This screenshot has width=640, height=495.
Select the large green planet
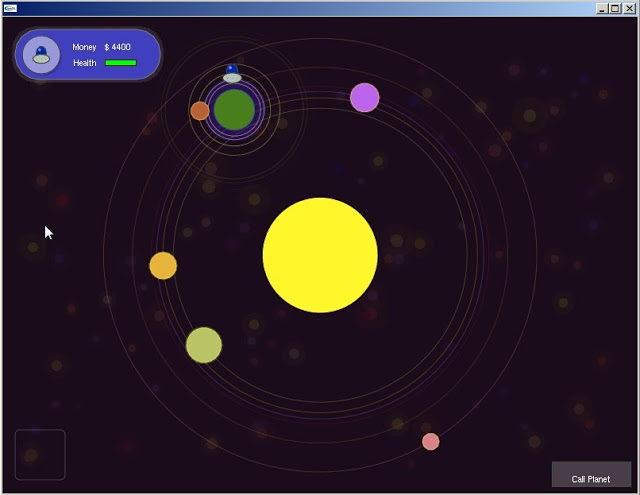235,109
